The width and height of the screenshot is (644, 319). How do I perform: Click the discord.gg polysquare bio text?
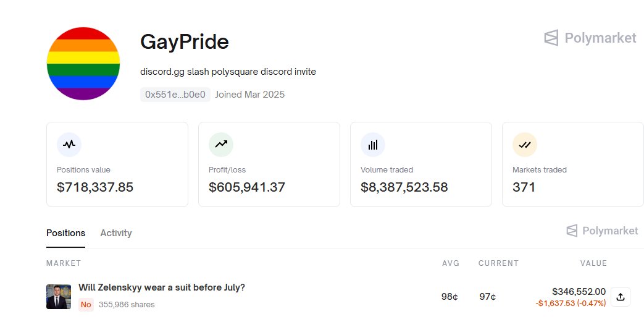click(228, 72)
